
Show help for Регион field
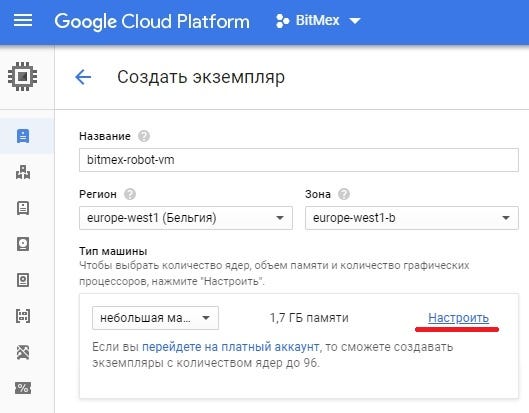point(130,194)
